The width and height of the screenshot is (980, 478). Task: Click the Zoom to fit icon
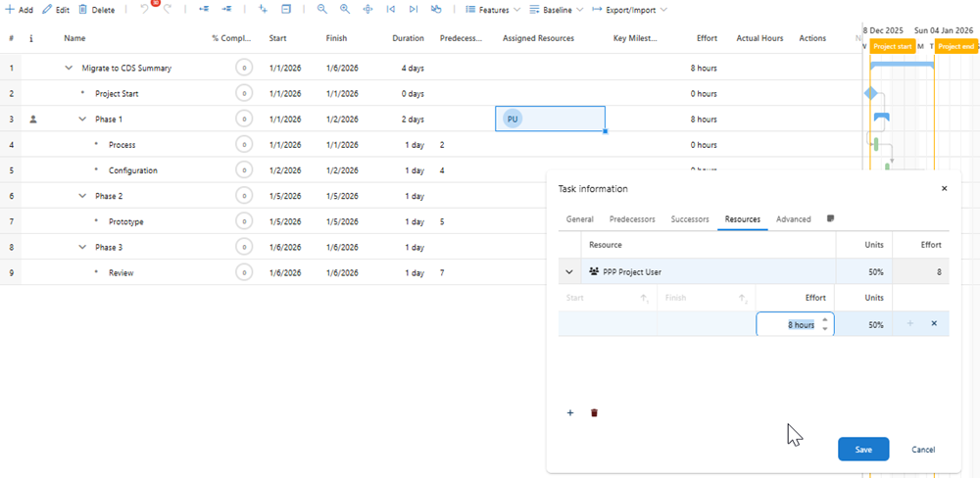click(x=367, y=9)
